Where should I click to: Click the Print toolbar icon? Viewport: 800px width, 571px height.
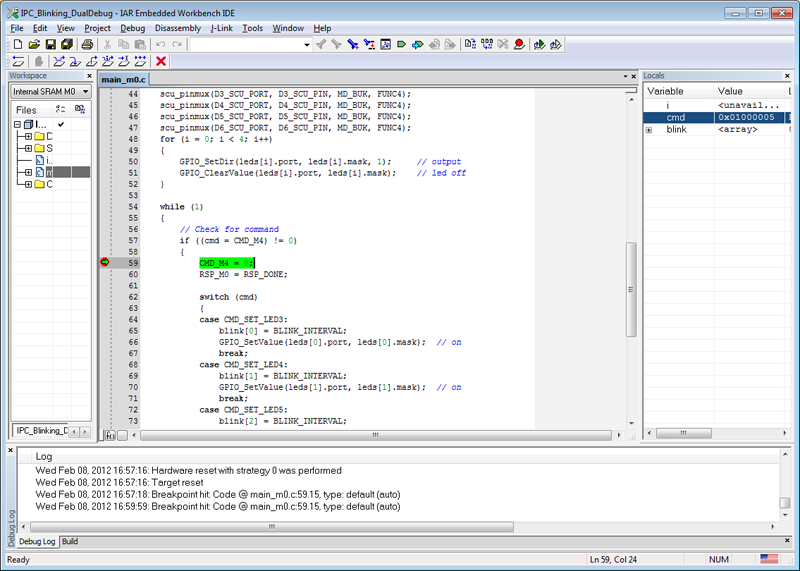point(87,44)
